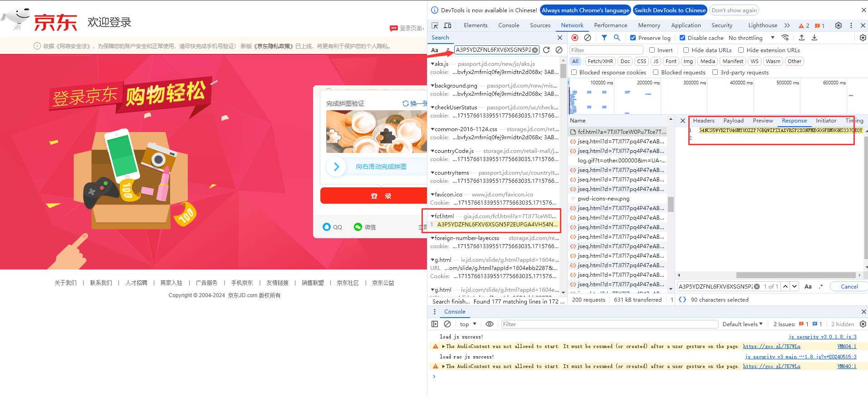Check 3rd-party requests

click(715, 72)
